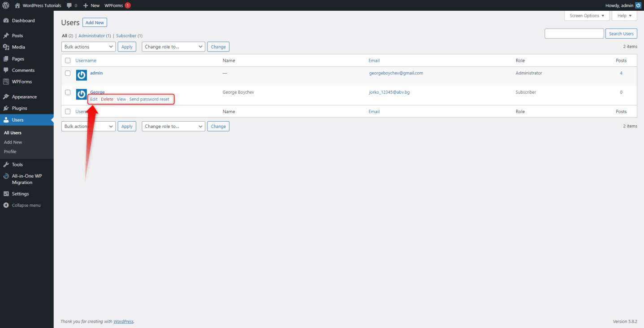Click View link under George

(121, 99)
